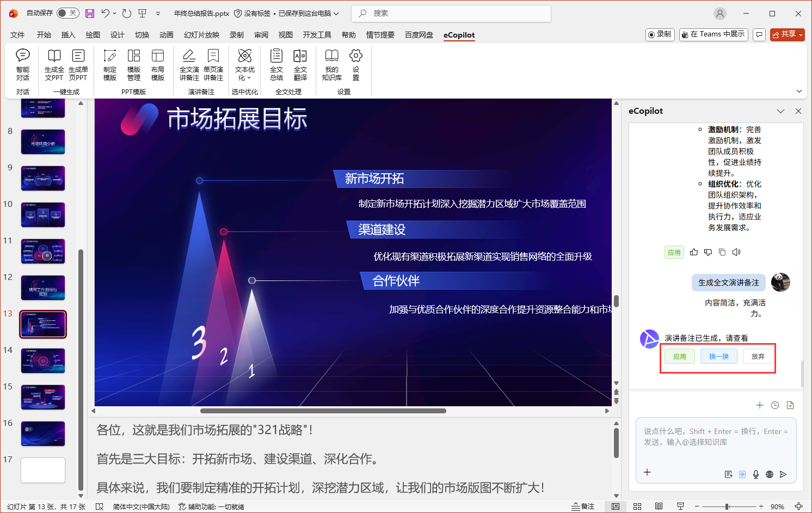Click the 全文翻译 icon
Screen dimensions: 812x513
[x=300, y=65]
